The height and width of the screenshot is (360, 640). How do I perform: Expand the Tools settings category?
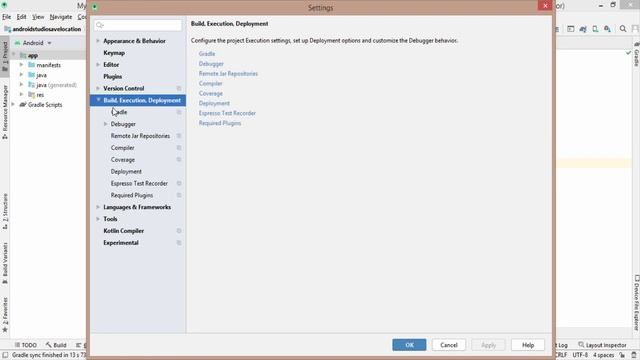click(x=98, y=219)
